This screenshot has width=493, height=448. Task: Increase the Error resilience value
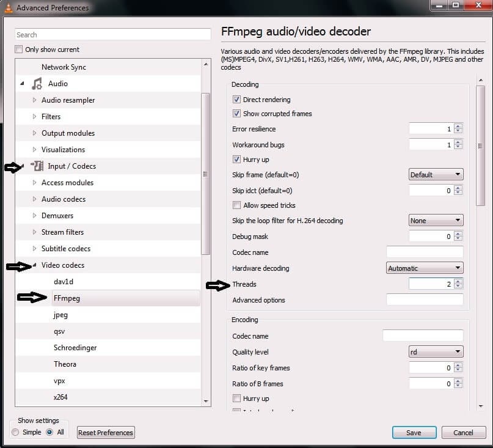458,126
